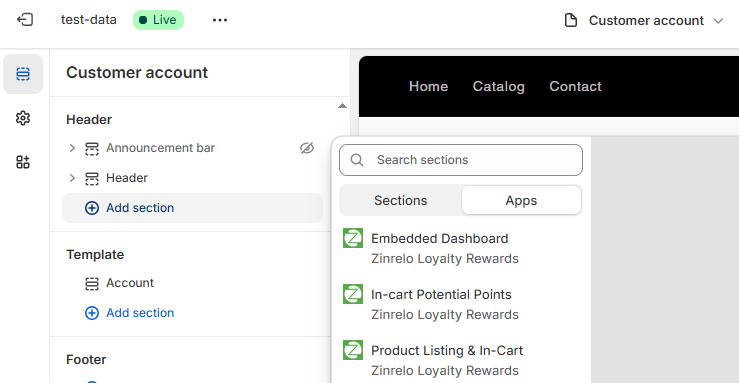Open the Sections sidebar icon
This screenshot has height=383, width=739.
click(x=23, y=74)
